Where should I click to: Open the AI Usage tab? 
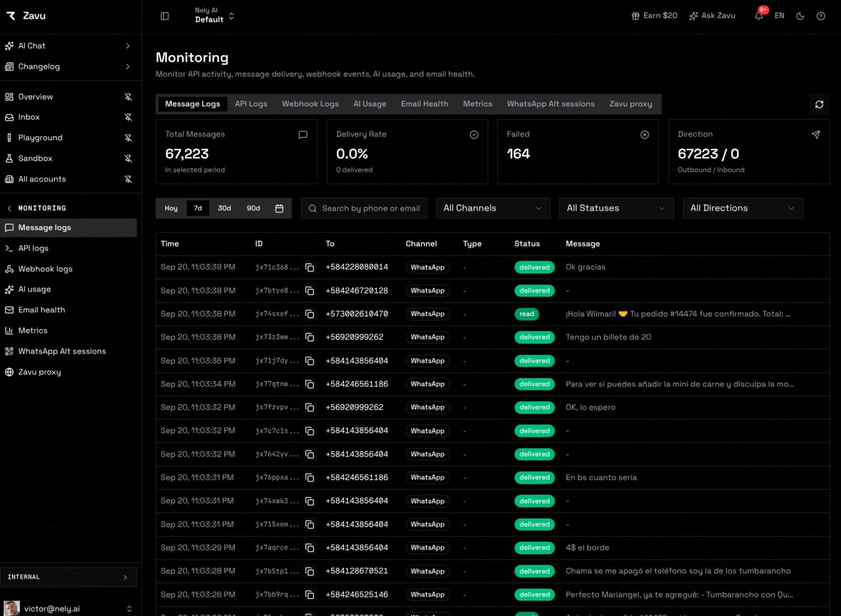click(370, 104)
